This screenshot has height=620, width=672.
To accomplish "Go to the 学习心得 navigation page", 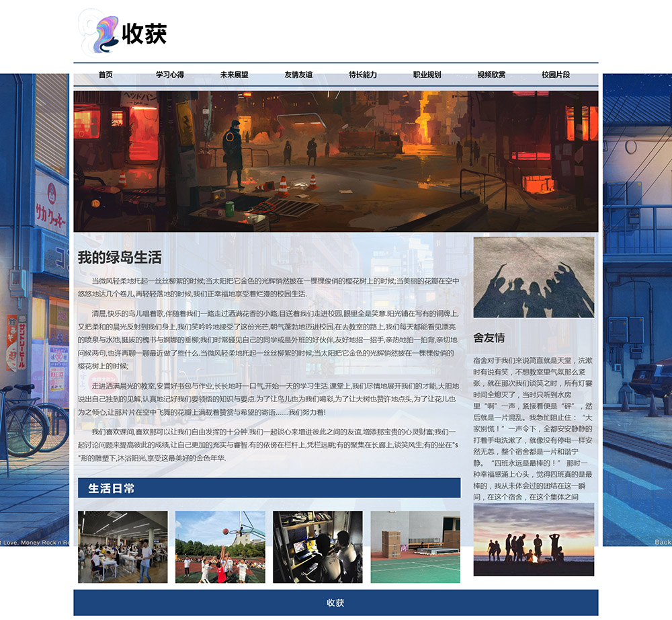I will 170,75.
